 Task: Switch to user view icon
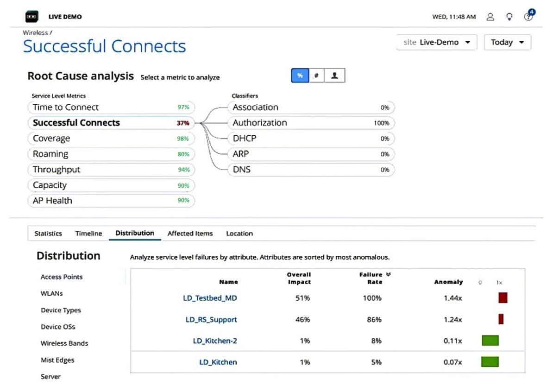pos(334,76)
